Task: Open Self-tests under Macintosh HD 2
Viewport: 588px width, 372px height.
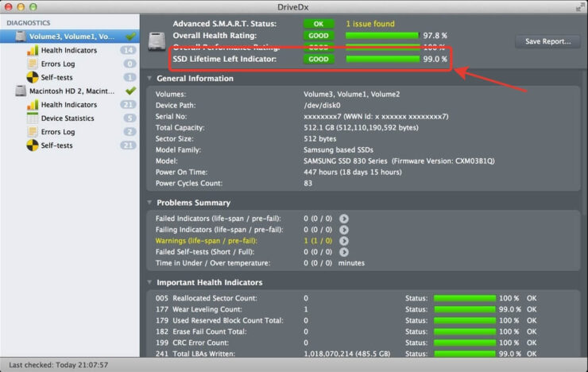Action: 56,145
